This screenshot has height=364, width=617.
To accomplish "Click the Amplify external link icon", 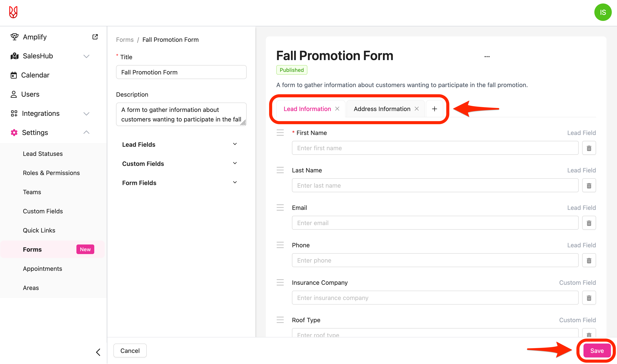I will 95,37.
